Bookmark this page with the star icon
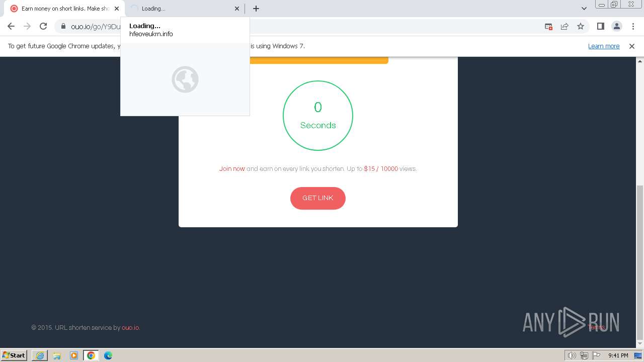The height and width of the screenshot is (362, 644). click(581, 26)
